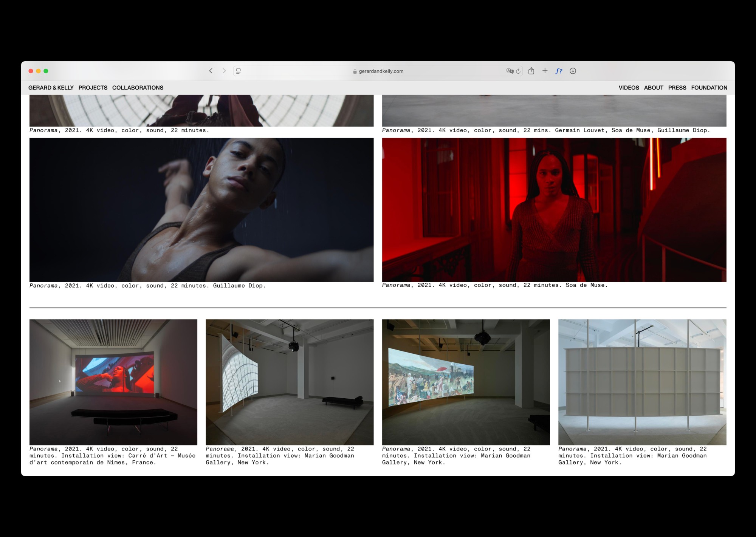Open the VIDEOS page link
The width and height of the screenshot is (756, 537).
[629, 88]
